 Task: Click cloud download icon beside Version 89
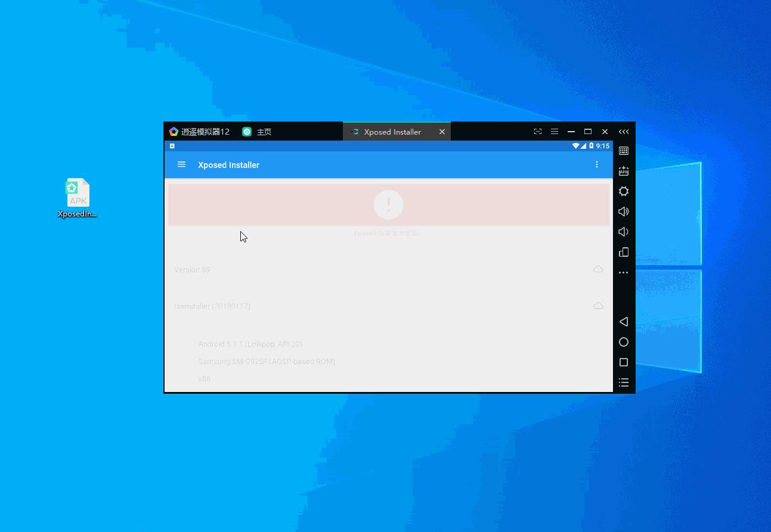point(598,269)
